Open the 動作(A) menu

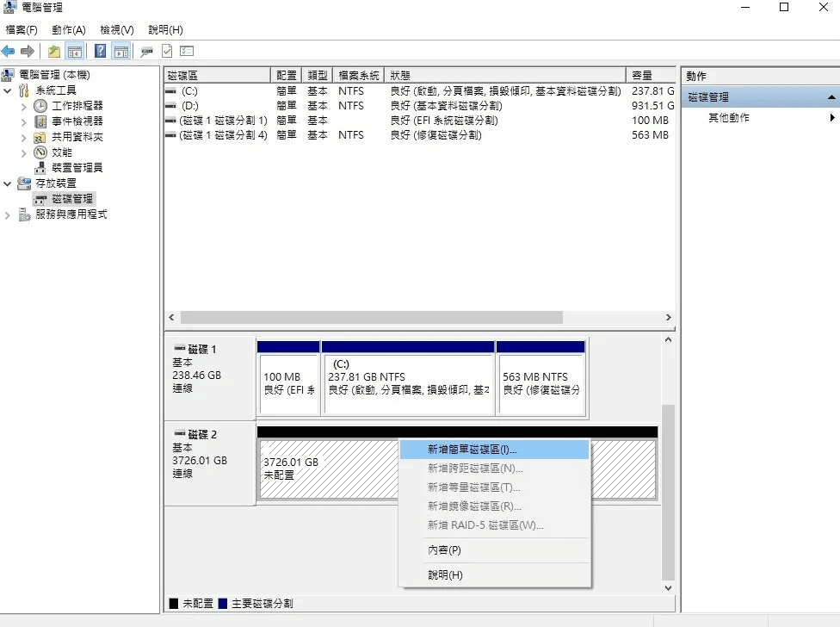69,30
